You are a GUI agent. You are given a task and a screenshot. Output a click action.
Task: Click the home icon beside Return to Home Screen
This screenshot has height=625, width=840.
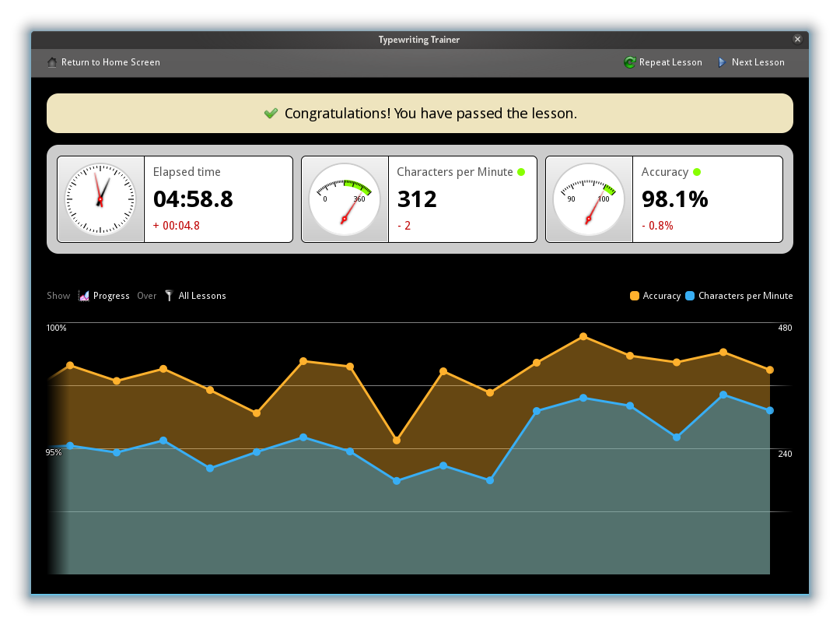pyautogui.click(x=52, y=62)
